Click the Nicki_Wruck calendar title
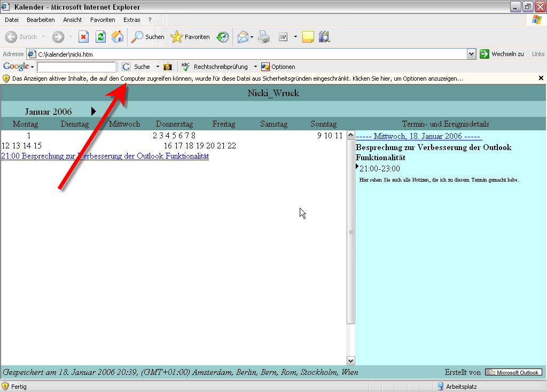 [273, 93]
